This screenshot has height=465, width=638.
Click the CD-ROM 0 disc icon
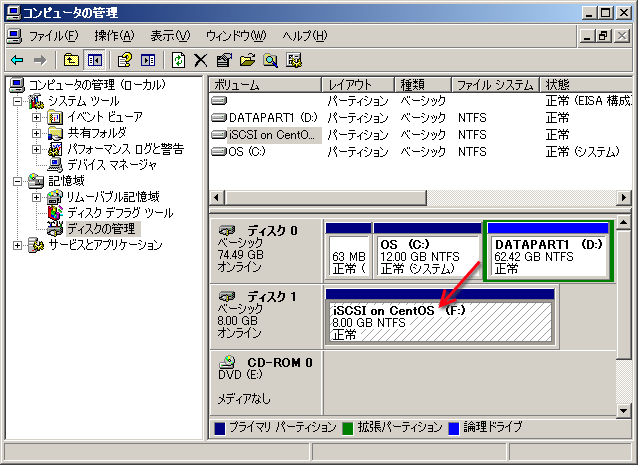(x=227, y=362)
